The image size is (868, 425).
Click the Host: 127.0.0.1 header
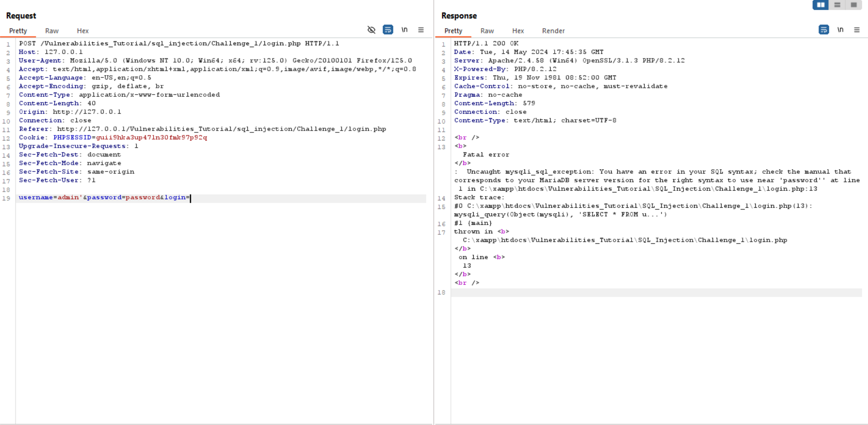tap(51, 52)
